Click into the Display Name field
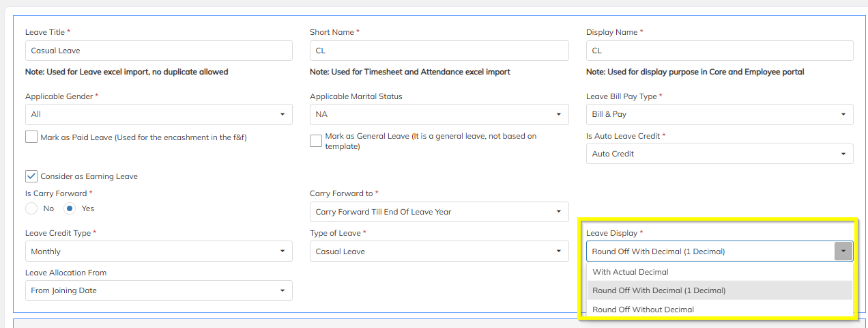Viewport: 868px width, 328px height. point(719,51)
